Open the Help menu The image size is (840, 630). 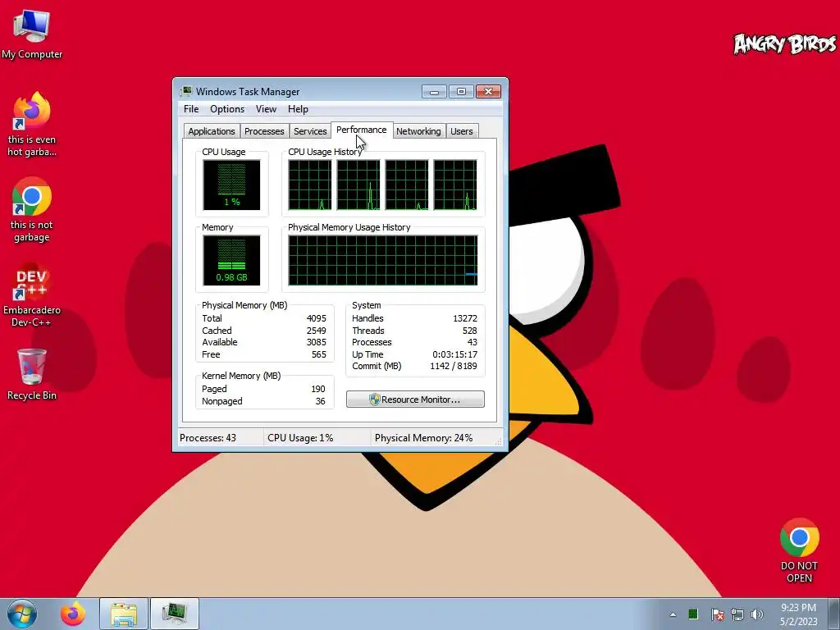pos(298,109)
